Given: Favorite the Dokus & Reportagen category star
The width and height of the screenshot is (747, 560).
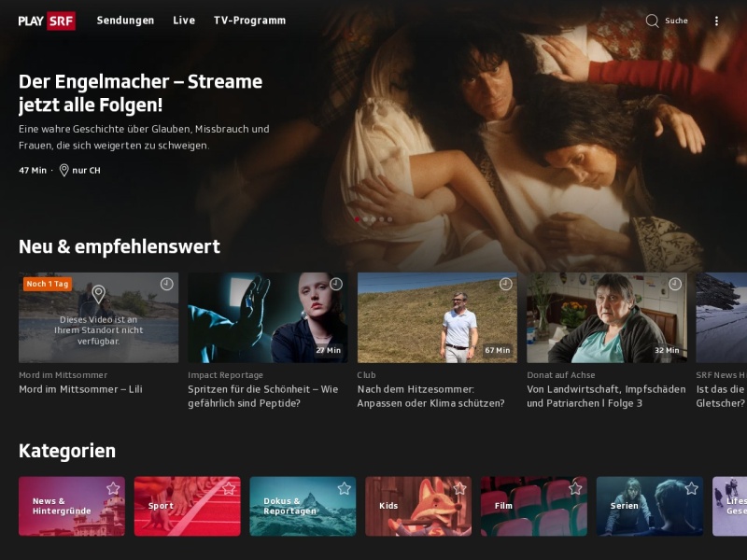Looking at the screenshot, I should tap(344, 488).
